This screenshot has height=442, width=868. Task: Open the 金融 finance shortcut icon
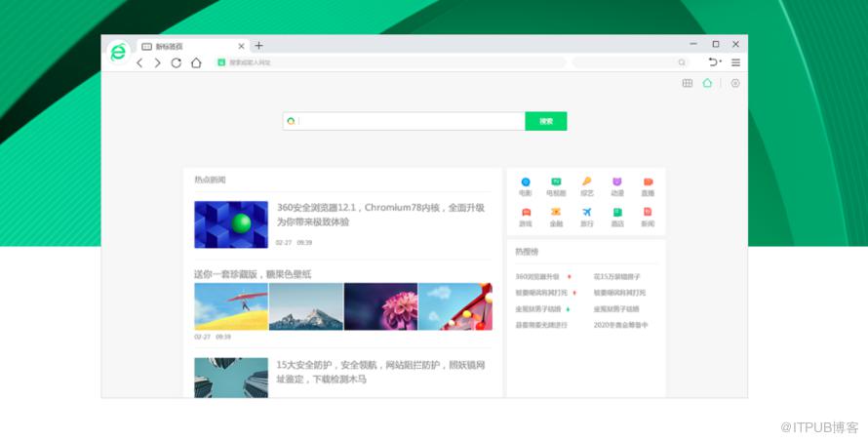tap(556, 212)
